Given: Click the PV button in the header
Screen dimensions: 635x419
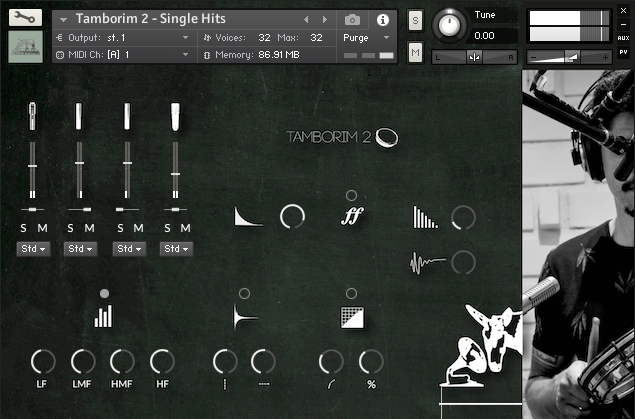Looking at the screenshot, I should tap(623, 52).
